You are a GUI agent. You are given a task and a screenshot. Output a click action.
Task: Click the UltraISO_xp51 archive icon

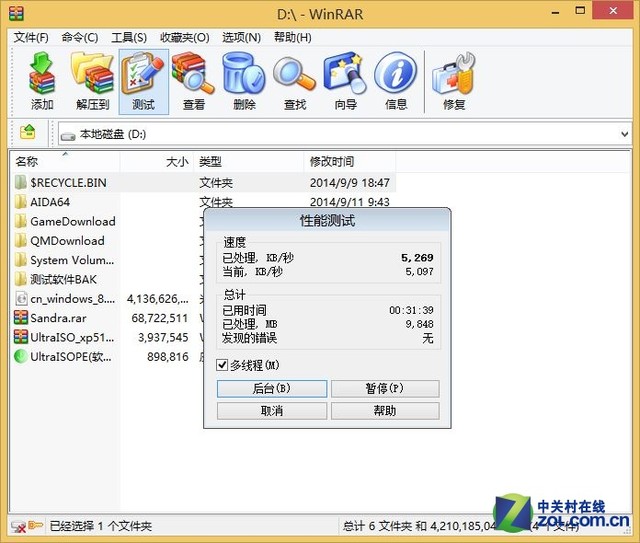(21, 337)
